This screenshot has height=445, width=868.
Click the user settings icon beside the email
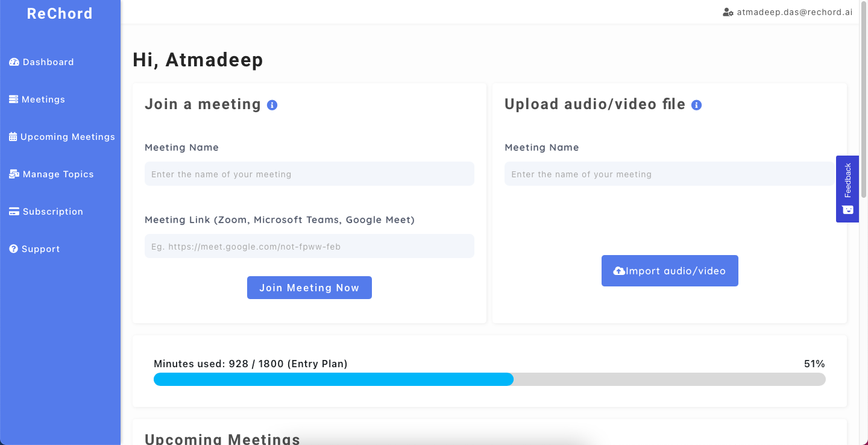[728, 12]
